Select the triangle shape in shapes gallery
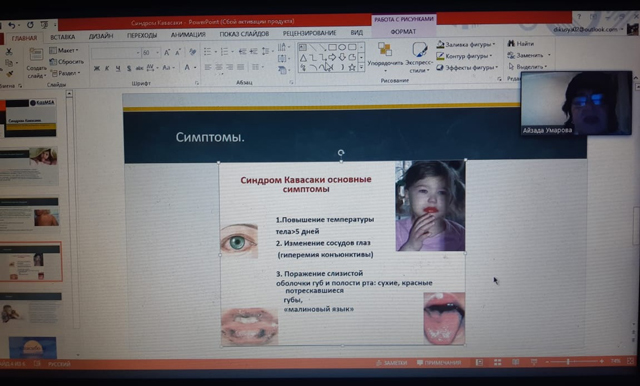Image resolution: width=640 pixels, height=386 pixels. tap(303, 57)
